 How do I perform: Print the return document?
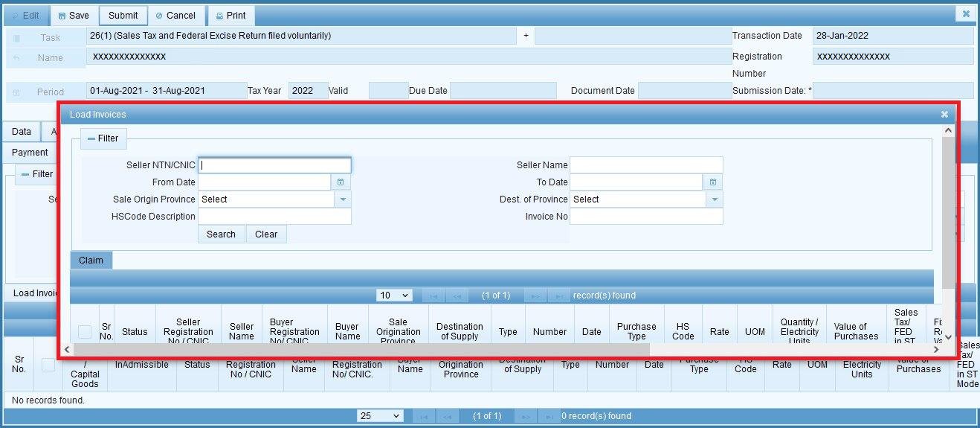coord(231,16)
